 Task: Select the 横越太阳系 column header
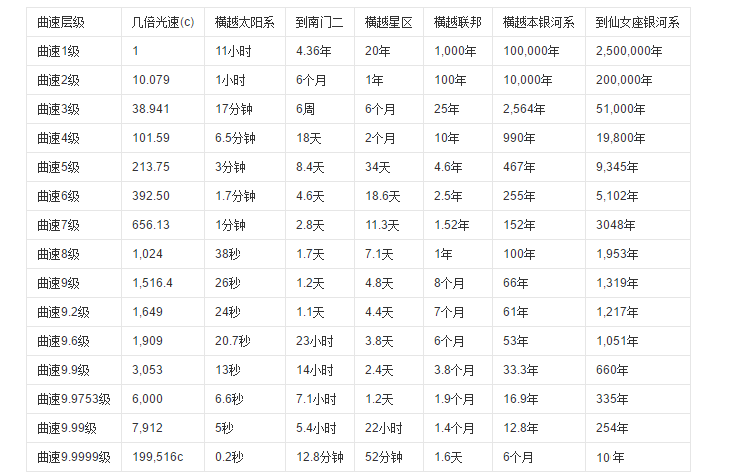(x=244, y=22)
